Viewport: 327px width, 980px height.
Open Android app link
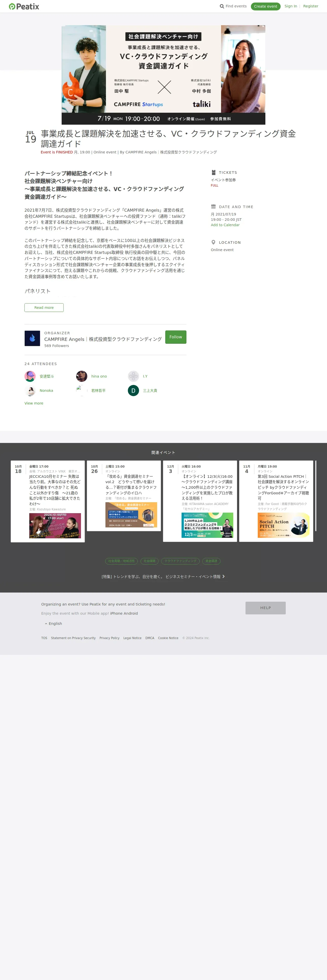click(x=131, y=613)
